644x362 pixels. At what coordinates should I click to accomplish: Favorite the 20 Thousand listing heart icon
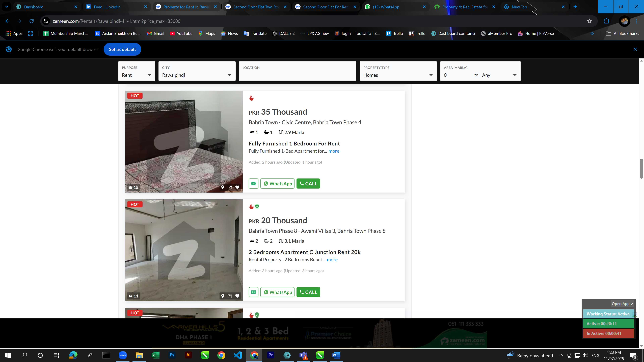[x=237, y=296]
